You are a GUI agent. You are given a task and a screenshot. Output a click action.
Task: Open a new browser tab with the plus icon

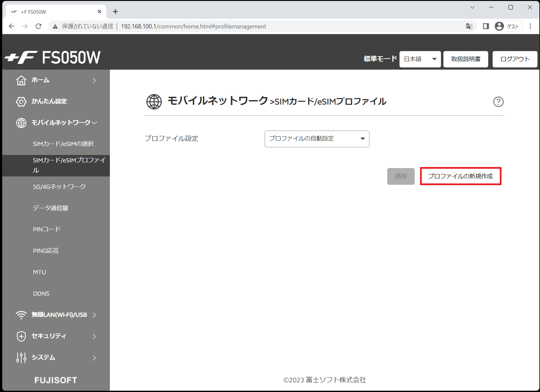point(116,12)
